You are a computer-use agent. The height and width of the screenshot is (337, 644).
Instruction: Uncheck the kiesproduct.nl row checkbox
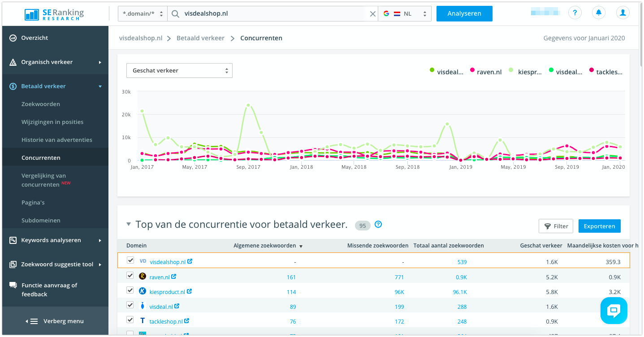[x=130, y=290]
